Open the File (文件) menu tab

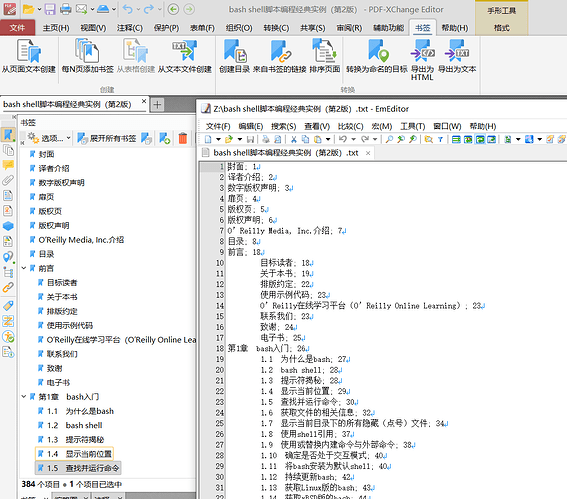pos(17,28)
